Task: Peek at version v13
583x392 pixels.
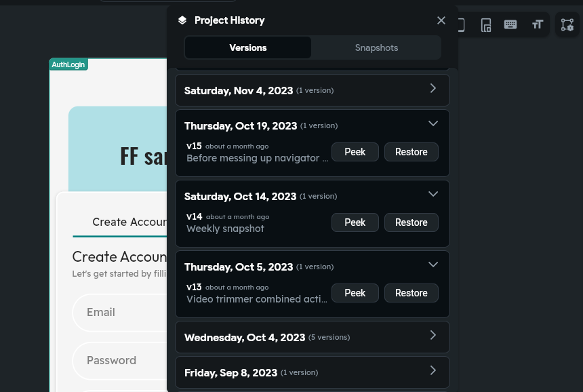Action: pyautogui.click(x=355, y=293)
